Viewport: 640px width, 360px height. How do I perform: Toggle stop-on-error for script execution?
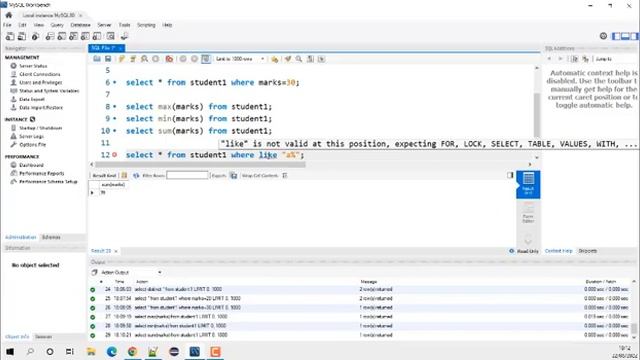pyautogui.click(x=169, y=59)
